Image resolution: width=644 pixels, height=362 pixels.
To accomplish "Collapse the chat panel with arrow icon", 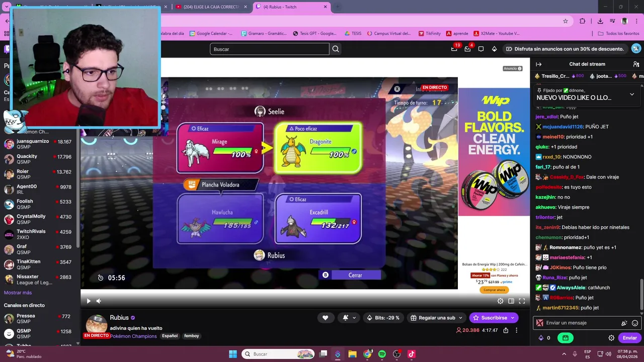I will 538,64.
